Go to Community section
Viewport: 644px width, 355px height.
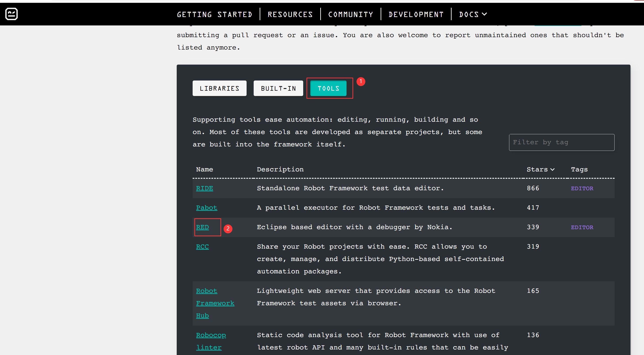point(351,15)
